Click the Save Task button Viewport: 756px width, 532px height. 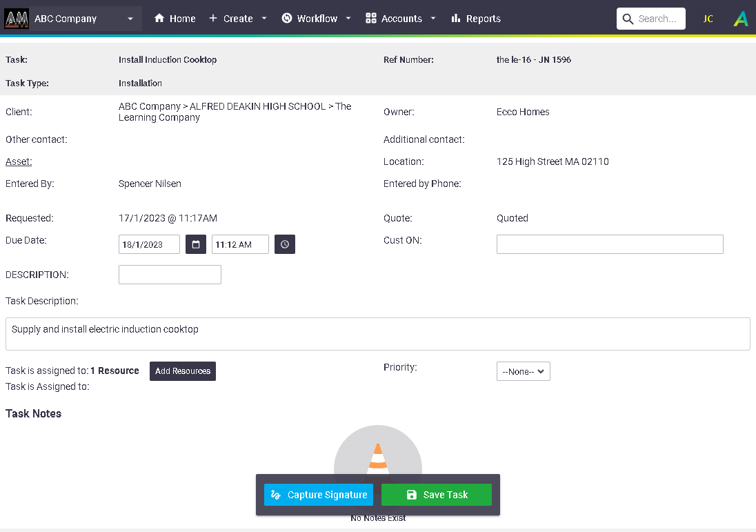(437, 495)
